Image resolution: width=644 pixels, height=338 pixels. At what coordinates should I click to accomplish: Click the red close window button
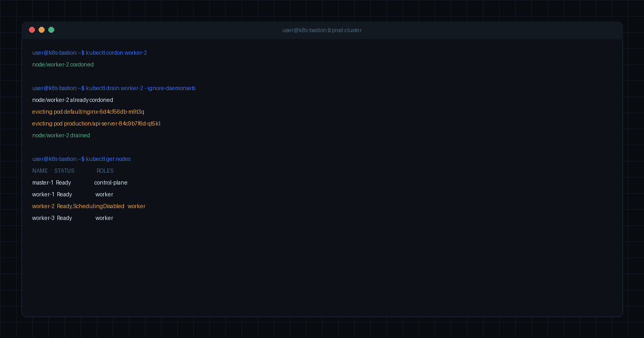(x=32, y=30)
